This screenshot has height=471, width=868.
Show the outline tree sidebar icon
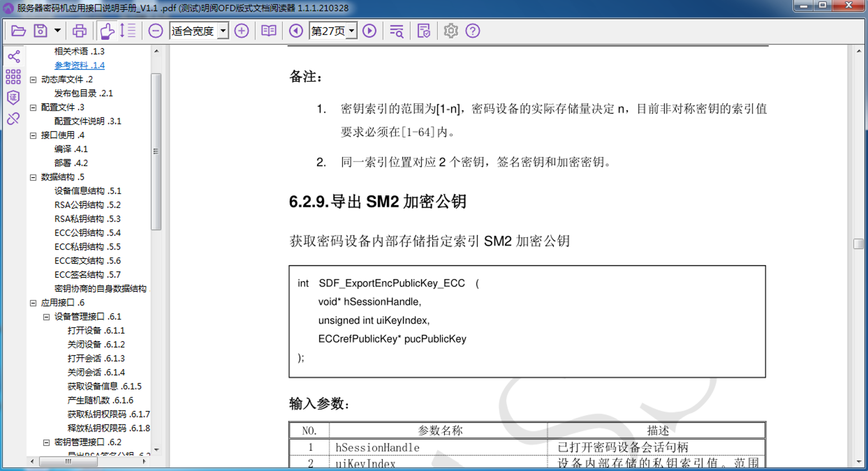(14, 57)
